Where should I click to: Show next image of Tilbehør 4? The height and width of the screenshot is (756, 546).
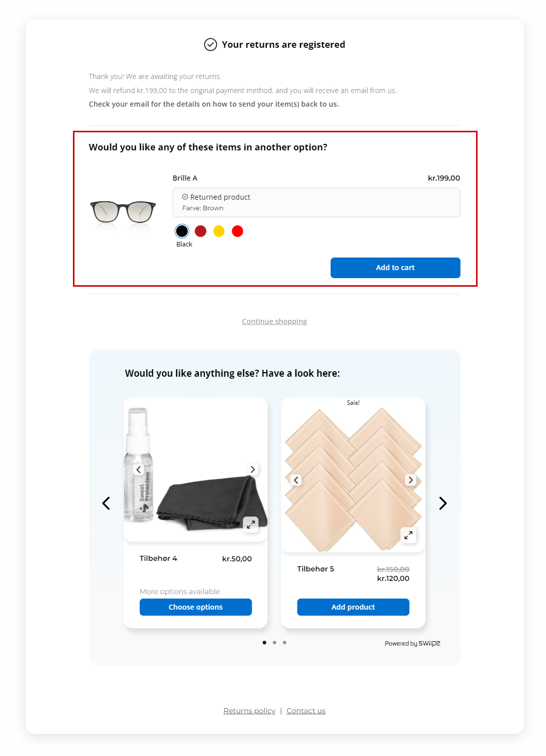pos(253,469)
